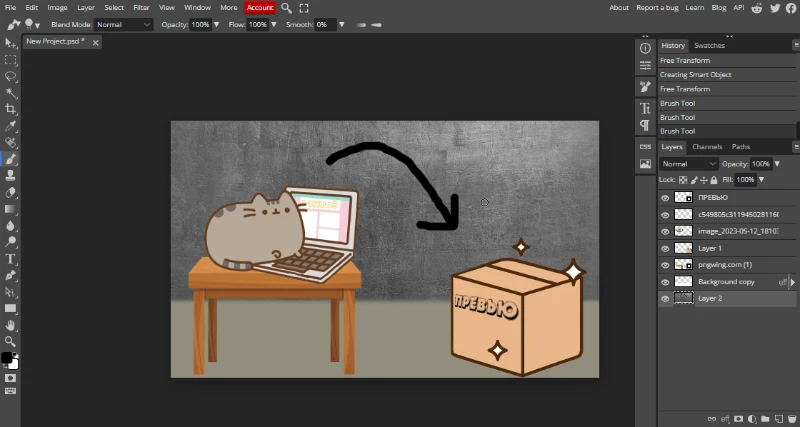Screen dimensions: 800x427
Task: Hide the pngwing.com (1) layer
Action: tap(665, 265)
